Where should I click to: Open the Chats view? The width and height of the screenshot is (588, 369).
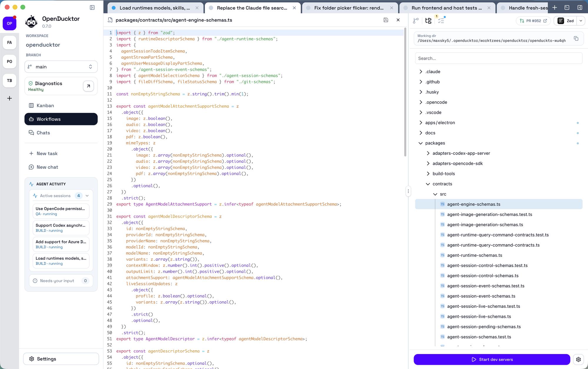coord(61,133)
